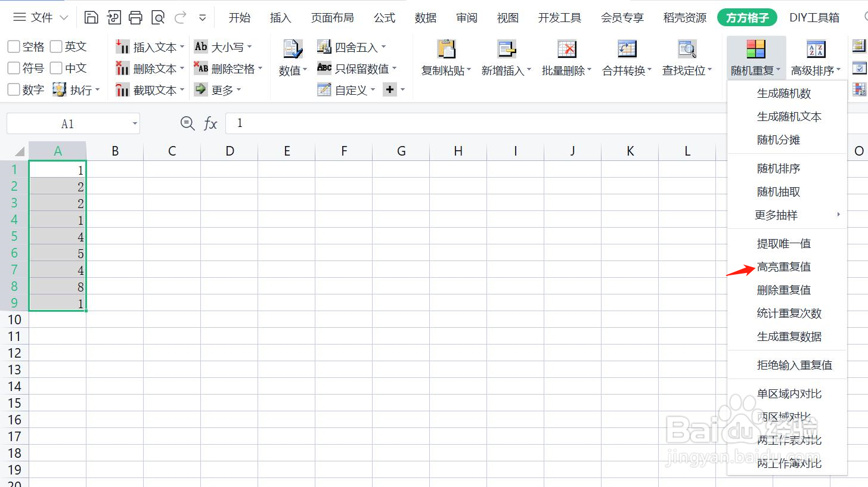Click the black plus icon
868x487 pixels.
coord(390,90)
